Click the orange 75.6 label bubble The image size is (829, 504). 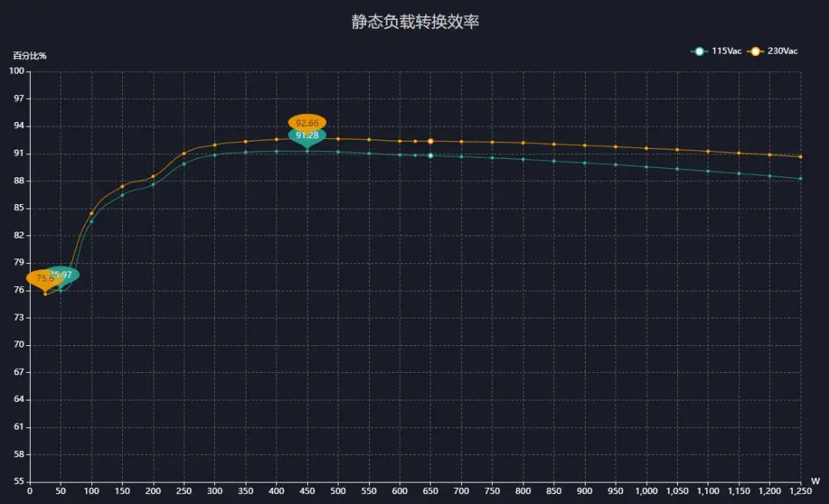[42, 278]
